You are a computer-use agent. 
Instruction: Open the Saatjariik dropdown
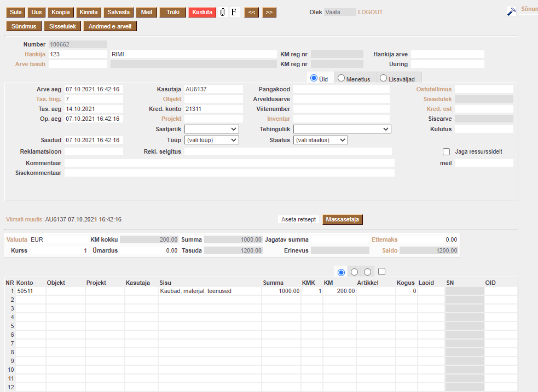212,129
